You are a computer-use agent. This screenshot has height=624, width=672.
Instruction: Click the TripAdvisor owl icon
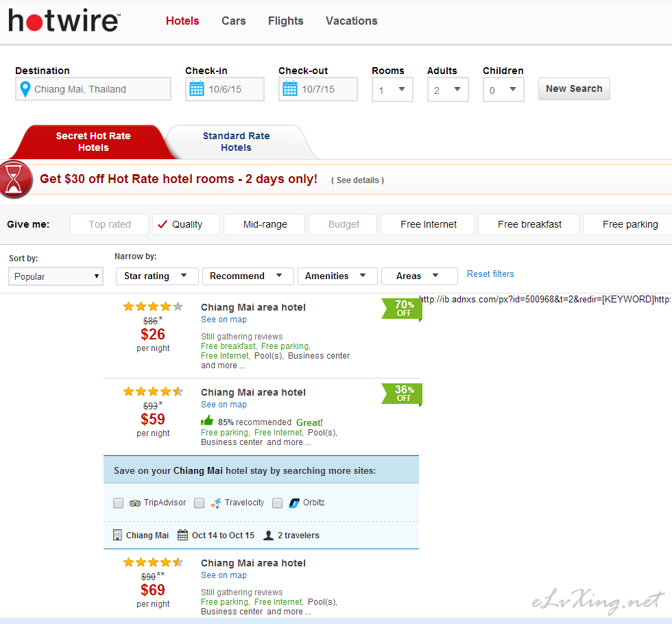135,503
